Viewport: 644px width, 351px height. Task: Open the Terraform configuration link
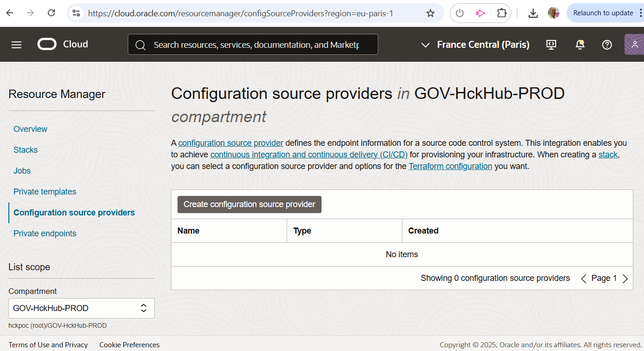(450, 166)
